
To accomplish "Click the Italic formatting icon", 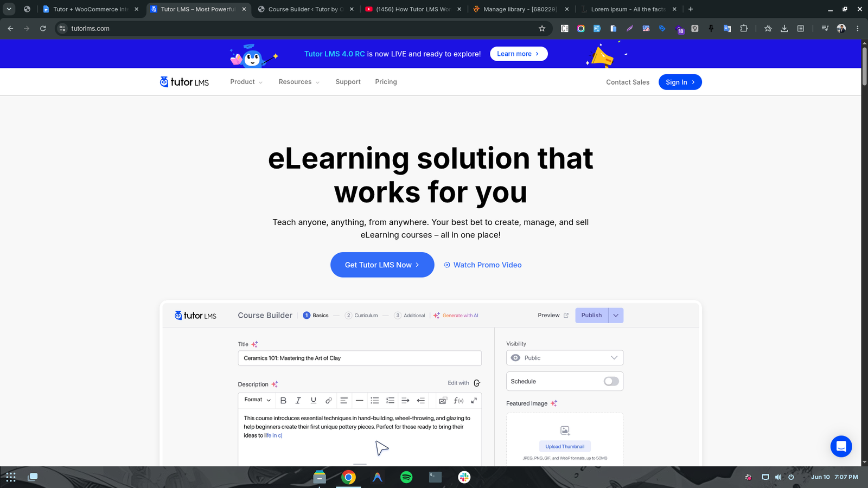I will [298, 400].
